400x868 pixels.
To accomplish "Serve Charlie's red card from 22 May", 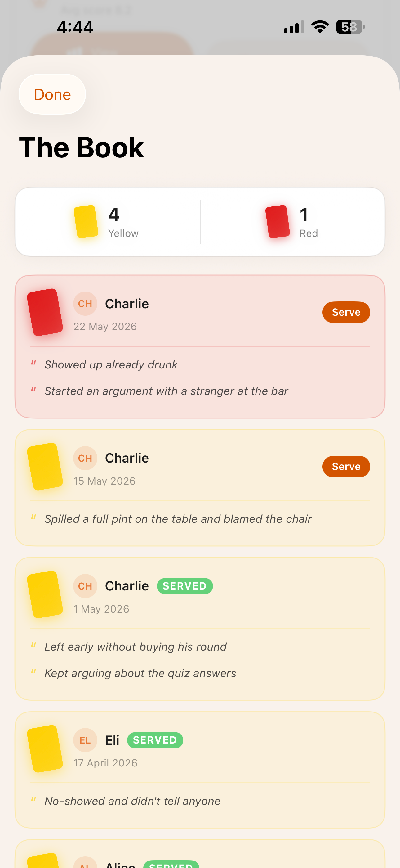I will (x=346, y=312).
